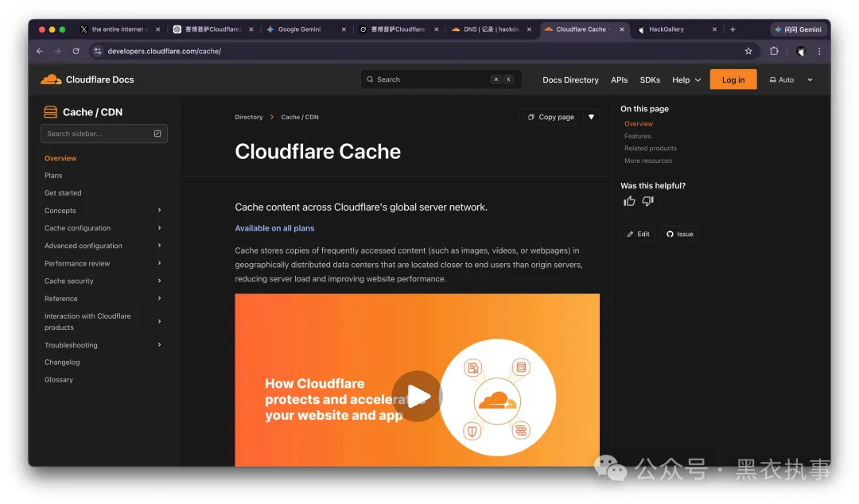
Task: Click the Cloudflare Docs logo
Action: pos(87,79)
